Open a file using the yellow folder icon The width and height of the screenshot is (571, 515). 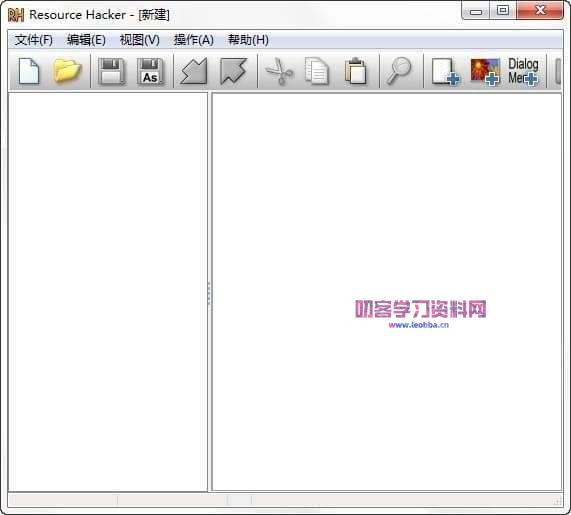click(67, 70)
